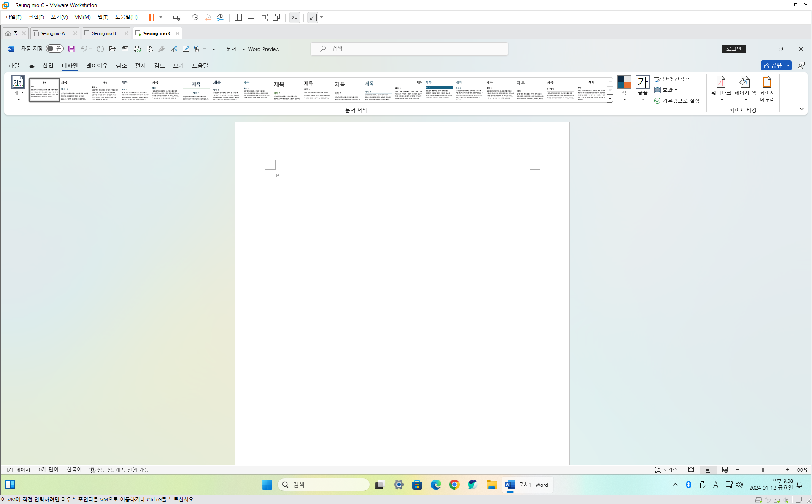Open the Themes (테마) gallery
The width and height of the screenshot is (812, 504).
click(18, 88)
